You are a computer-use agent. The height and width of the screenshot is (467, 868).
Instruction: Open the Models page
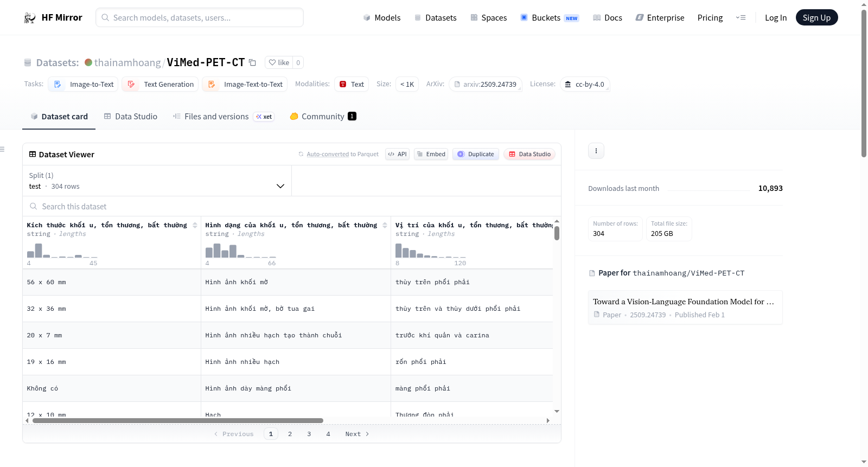tap(382, 18)
